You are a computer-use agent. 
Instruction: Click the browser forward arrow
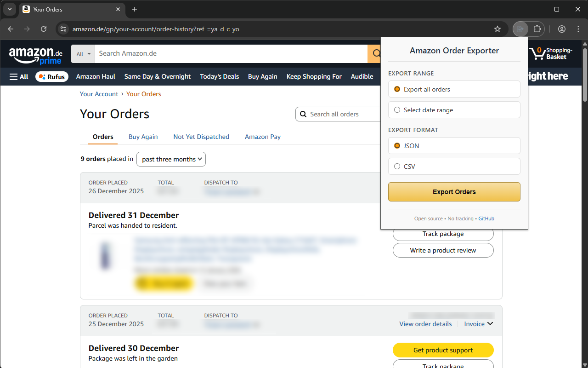tap(27, 29)
